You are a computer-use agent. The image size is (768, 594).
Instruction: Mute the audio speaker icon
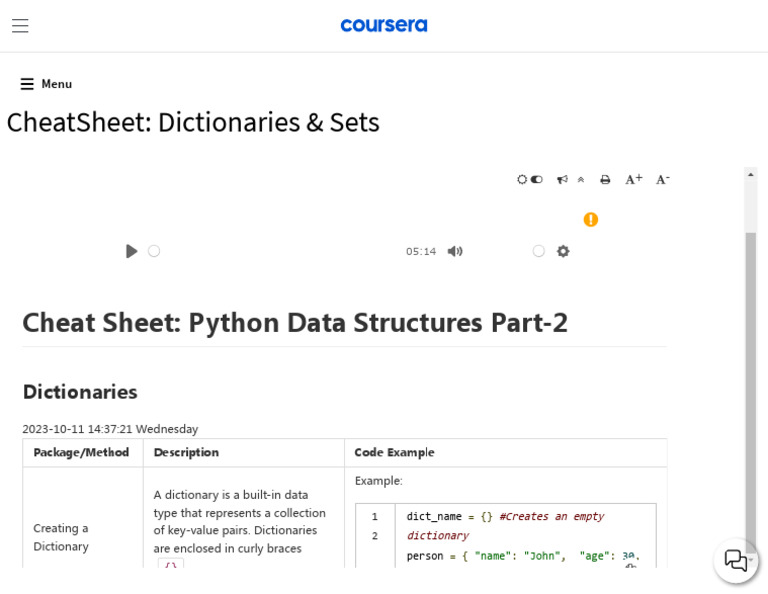click(455, 251)
